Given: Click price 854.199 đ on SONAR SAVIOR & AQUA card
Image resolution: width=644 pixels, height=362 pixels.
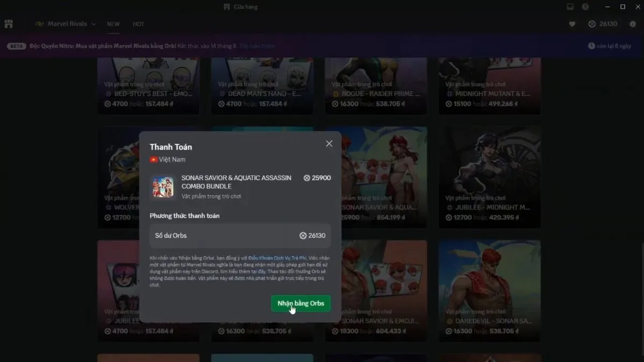Looking at the screenshot, I should tap(390, 218).
